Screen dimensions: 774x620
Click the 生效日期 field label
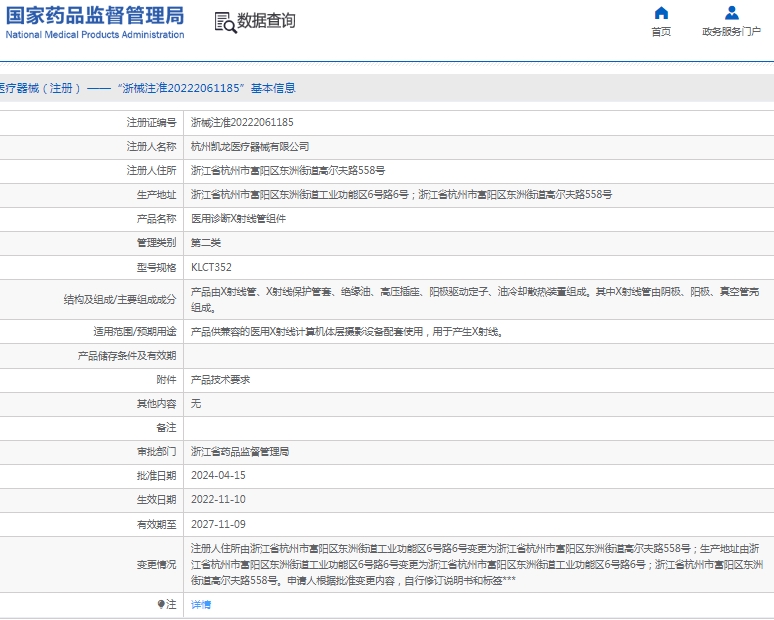pos(156,500)
